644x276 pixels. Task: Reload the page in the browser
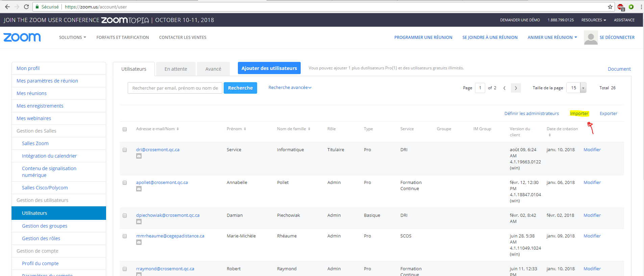tap(26, 7)
